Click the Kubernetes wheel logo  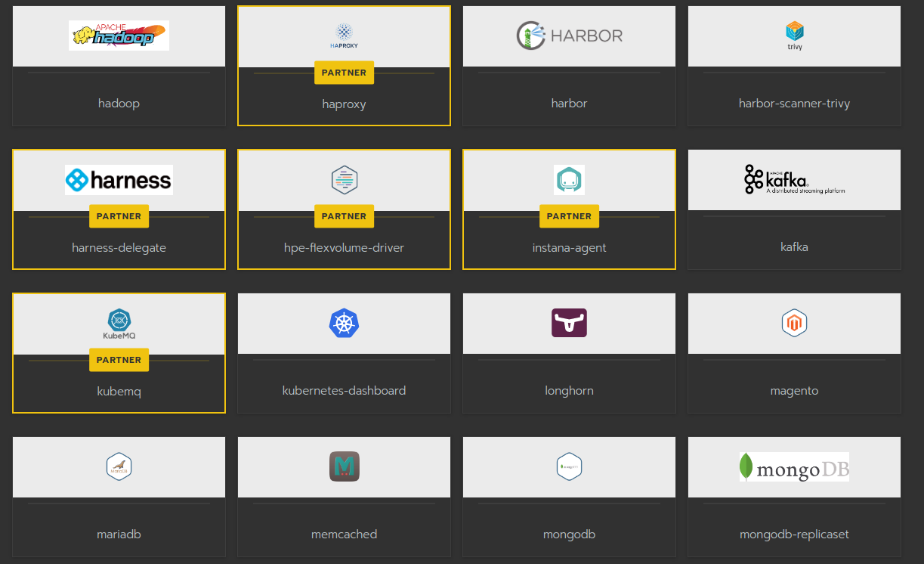tap(344, 323)
